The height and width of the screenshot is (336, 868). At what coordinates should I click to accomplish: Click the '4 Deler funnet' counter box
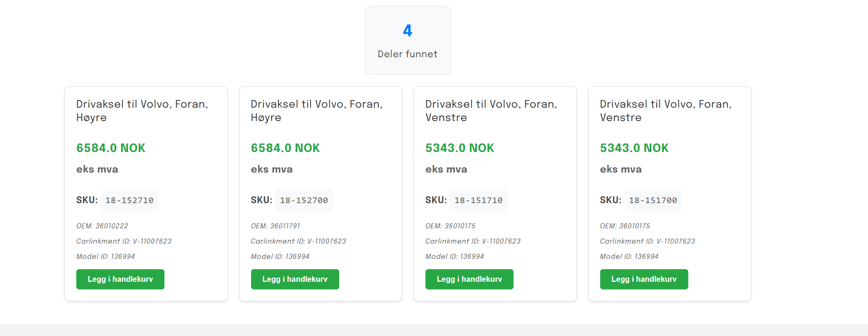pos(407,40)
